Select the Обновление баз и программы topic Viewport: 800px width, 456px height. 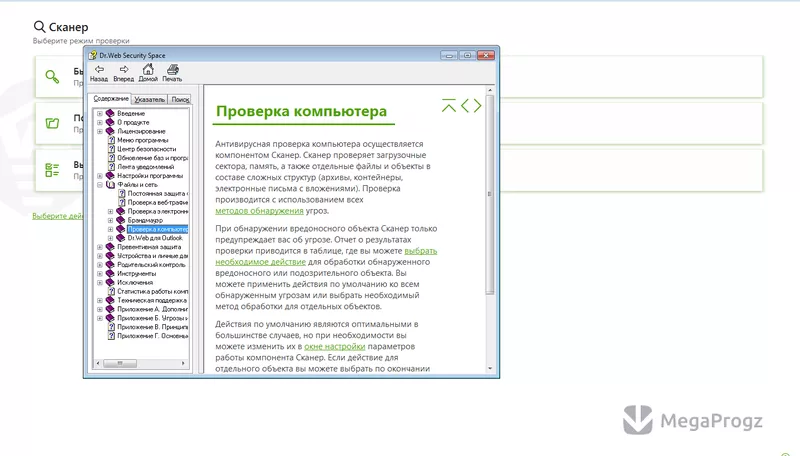pyautogui.click(x=153, y=158)
